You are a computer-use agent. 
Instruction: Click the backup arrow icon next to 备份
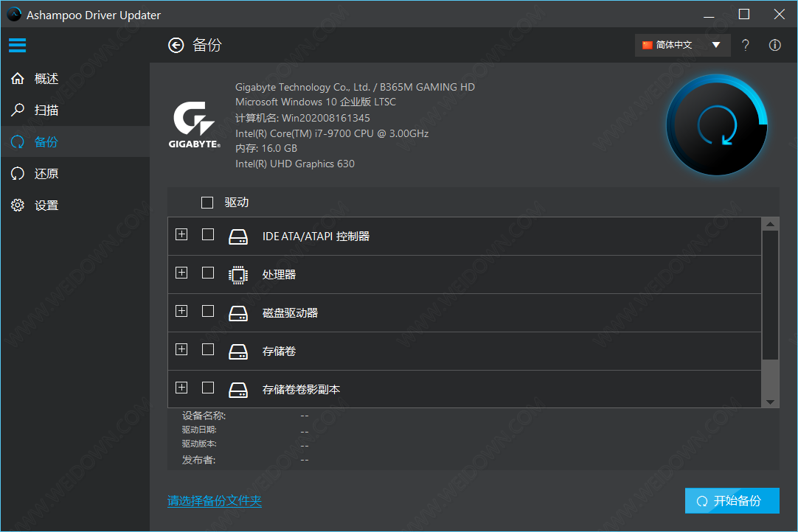18,142
